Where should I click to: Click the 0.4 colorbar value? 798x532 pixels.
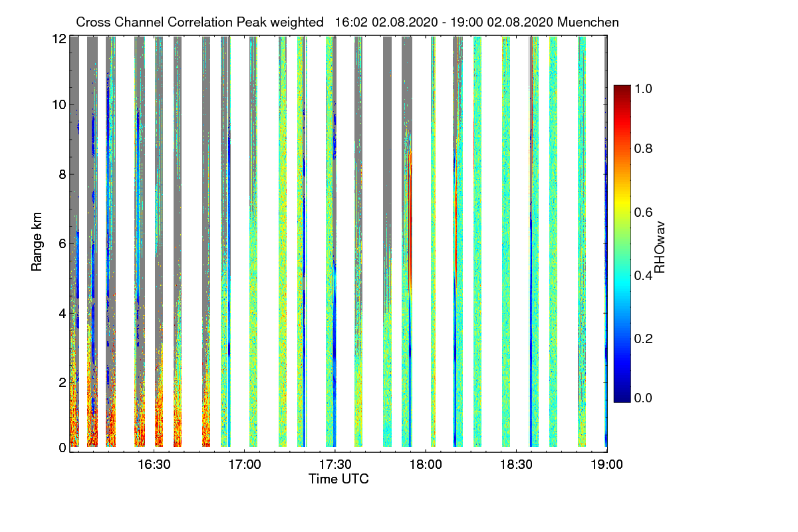click(x=642, y=276)
